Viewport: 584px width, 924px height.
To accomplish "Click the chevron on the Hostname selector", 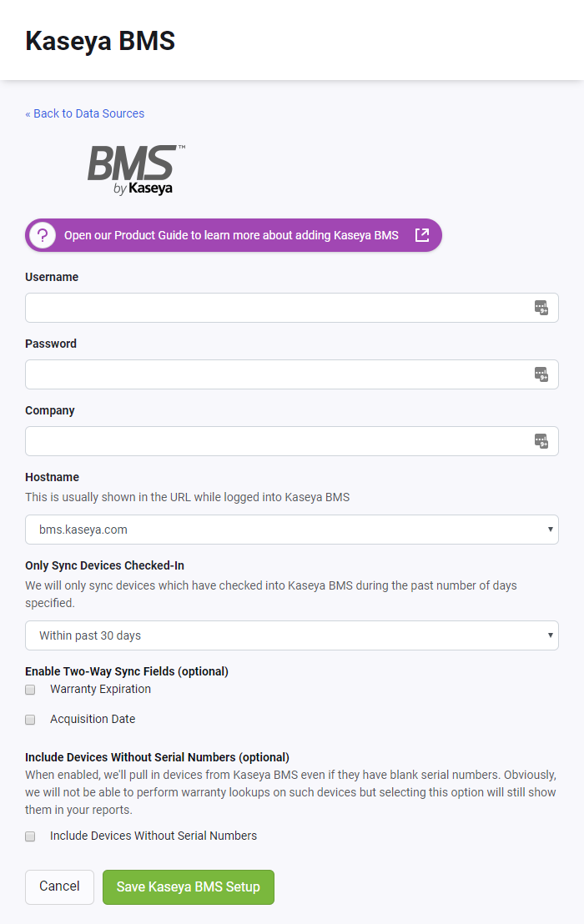I will [x=550, y=530].
